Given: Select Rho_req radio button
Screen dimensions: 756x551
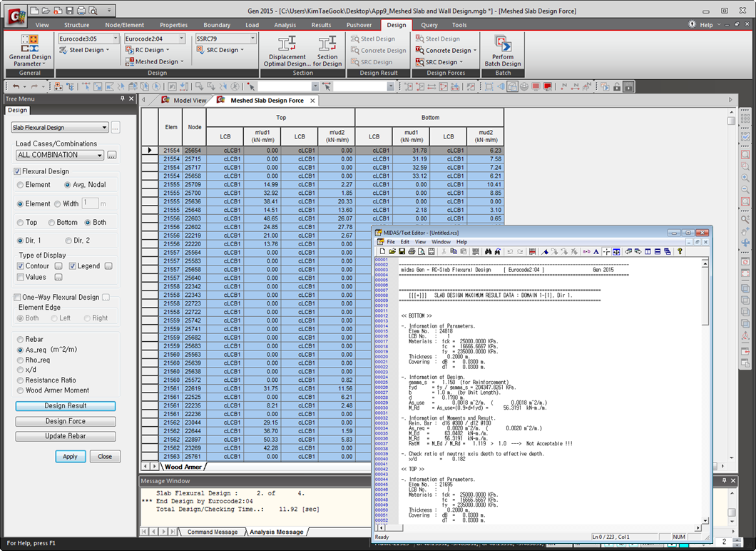Looking at the screenshot, I should pos(20,360).
